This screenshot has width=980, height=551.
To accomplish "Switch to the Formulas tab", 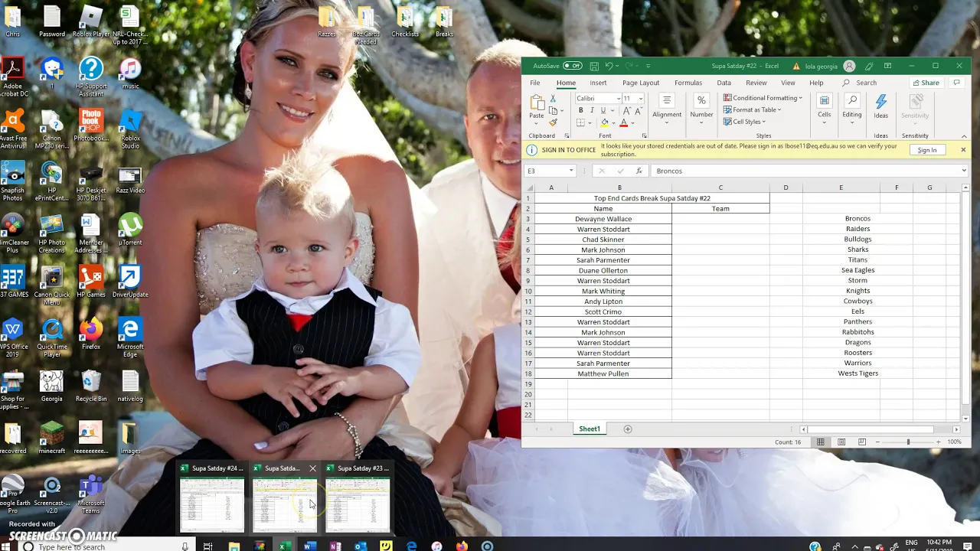I will 688,83.
